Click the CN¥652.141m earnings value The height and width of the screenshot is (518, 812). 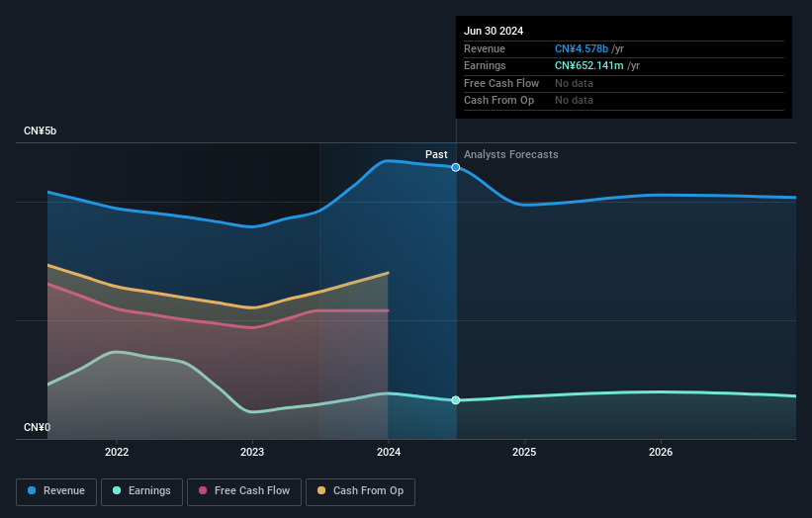pos(589,65)
